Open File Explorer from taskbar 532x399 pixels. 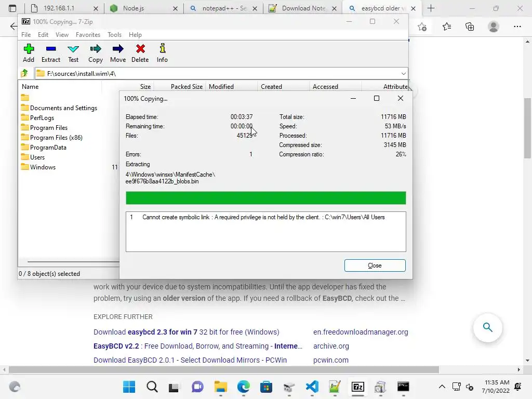click(220, 387)
